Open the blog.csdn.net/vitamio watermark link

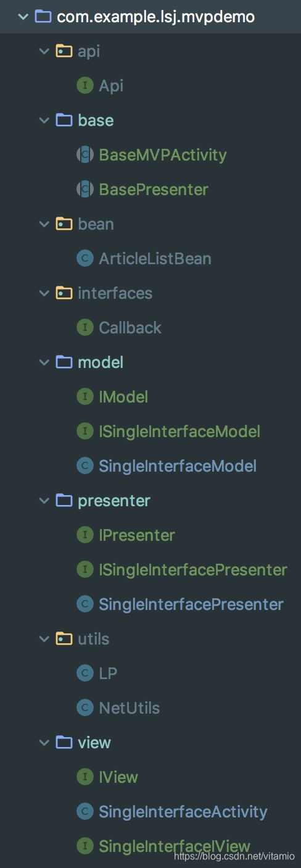point(235,857)
